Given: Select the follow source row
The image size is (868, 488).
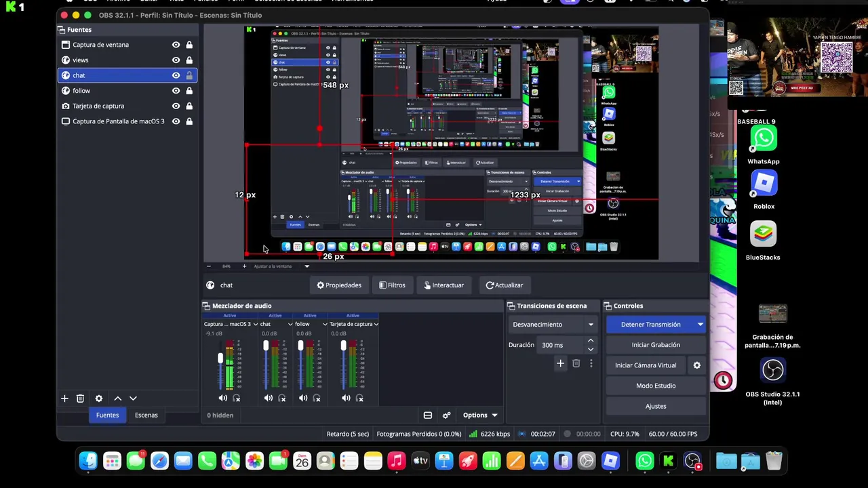Looking at the screenshot, I should pyautogui.click(x=127, y=90).
